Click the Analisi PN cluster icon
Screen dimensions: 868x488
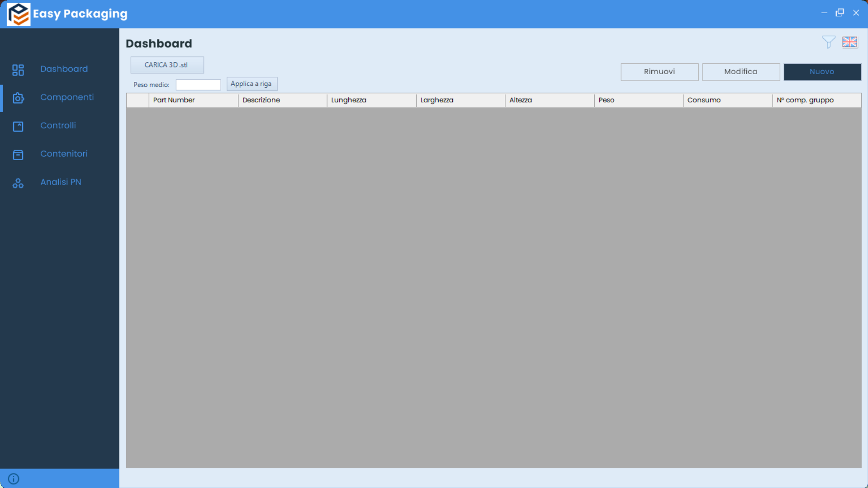[x=18, y=183]
